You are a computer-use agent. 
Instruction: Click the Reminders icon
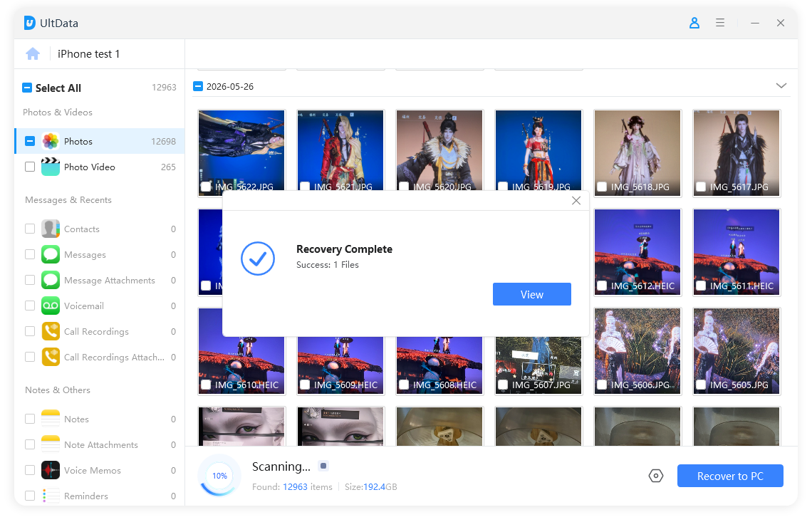[x=51, y=496]
